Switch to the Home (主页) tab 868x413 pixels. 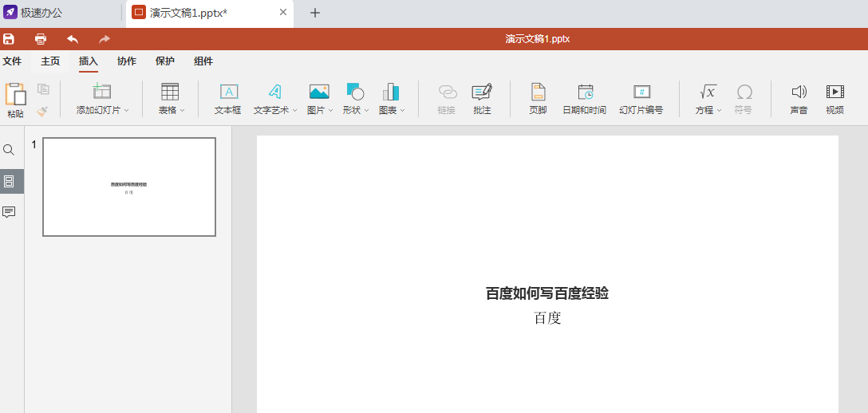point(49,61)
